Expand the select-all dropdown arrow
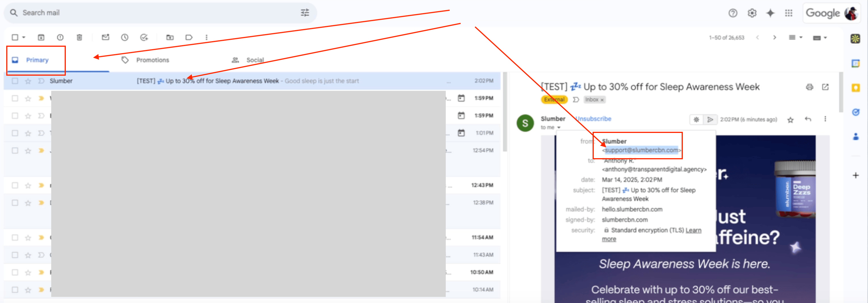868x303 pixels. 24,37
